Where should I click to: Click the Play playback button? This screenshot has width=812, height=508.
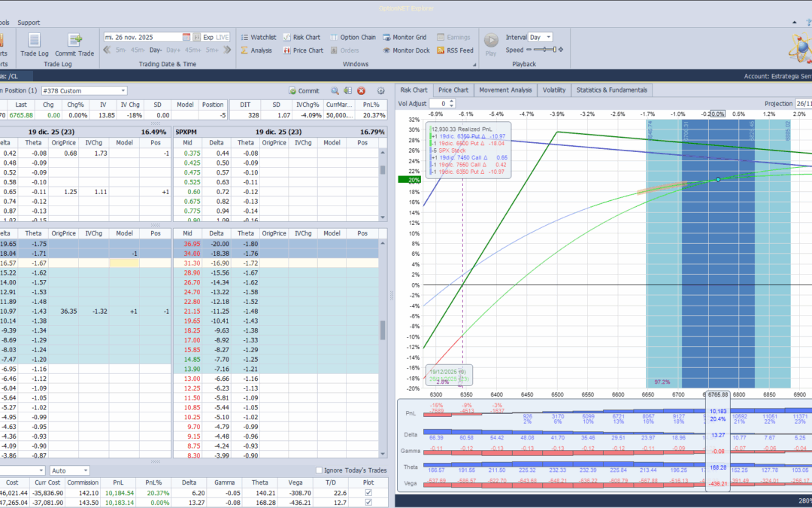click(491, 44)
